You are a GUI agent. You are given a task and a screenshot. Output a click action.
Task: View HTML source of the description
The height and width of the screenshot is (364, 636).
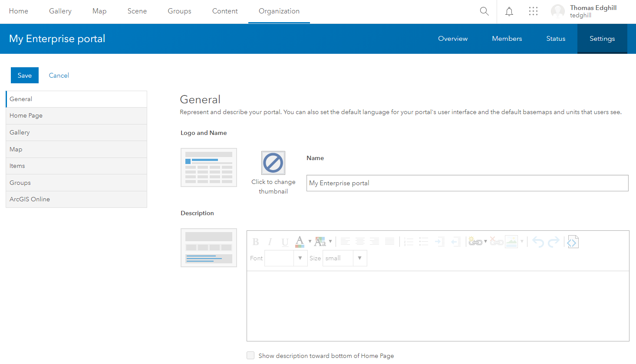[573, 242]
